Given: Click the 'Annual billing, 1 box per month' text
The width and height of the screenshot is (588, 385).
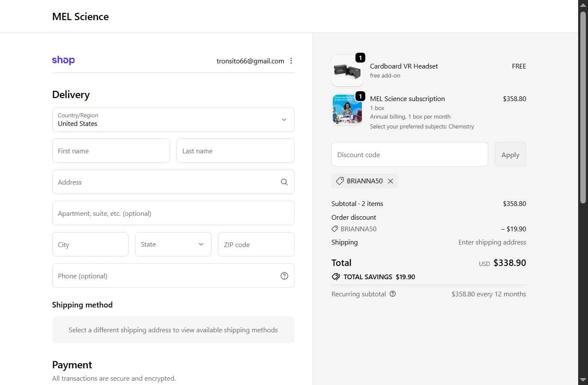Looking at the screenshot, I should pyautogui.click(x=410, y=116).
